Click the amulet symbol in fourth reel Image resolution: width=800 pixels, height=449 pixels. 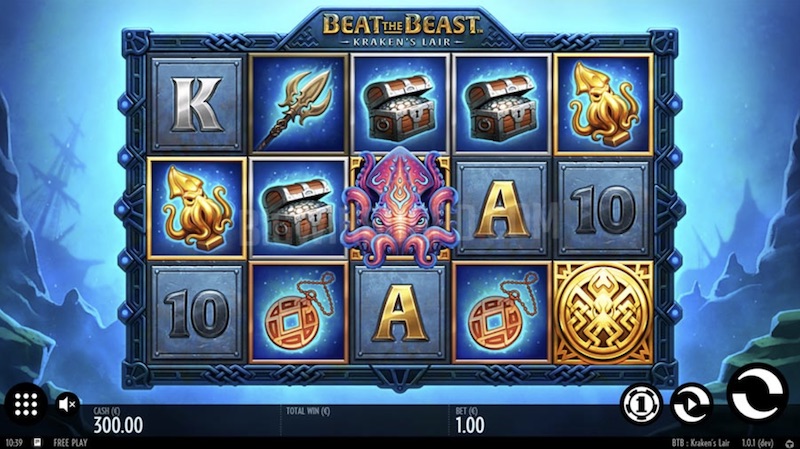(x=502, y=312)
